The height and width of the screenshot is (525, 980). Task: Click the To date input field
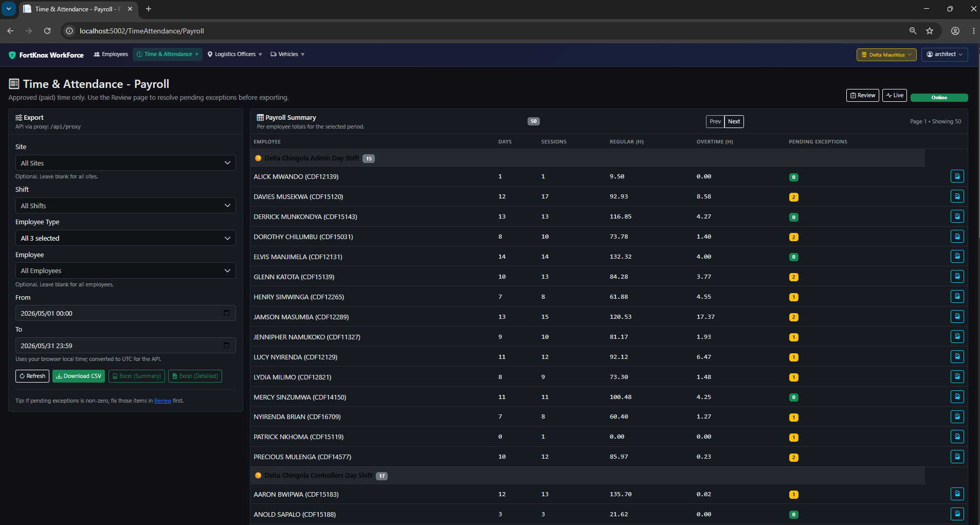125,346
